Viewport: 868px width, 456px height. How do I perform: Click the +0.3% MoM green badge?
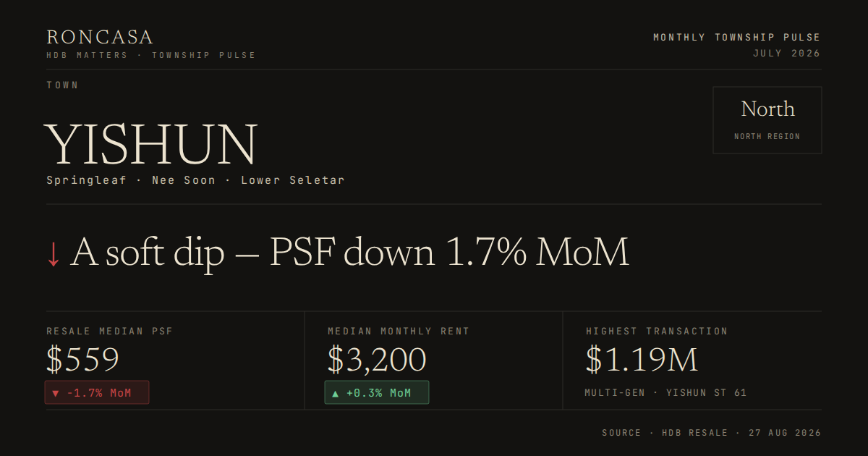[377, 392]
